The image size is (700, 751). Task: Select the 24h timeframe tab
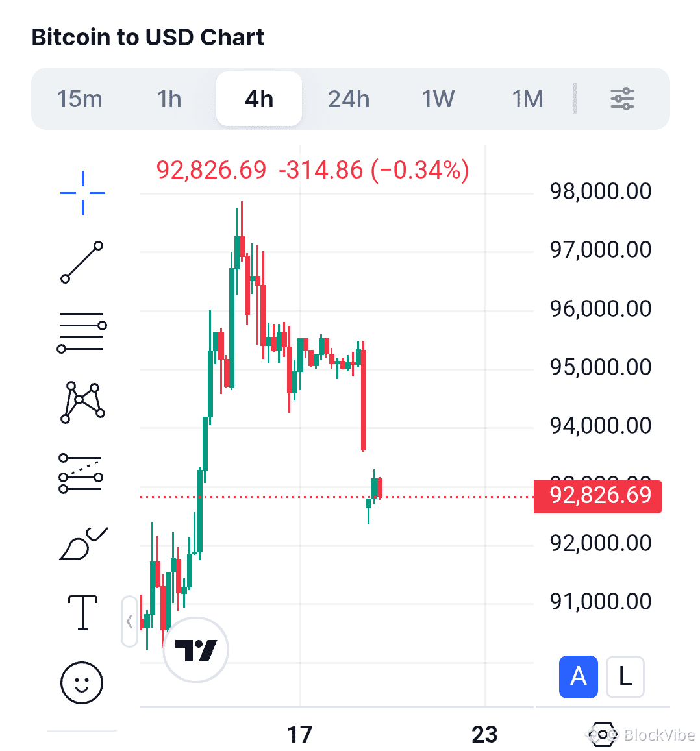tap(349, 99)
